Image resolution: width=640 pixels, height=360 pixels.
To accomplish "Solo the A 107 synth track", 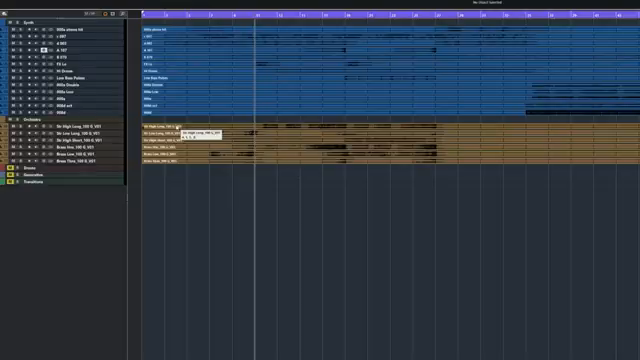I will click(x=20, y=50).
